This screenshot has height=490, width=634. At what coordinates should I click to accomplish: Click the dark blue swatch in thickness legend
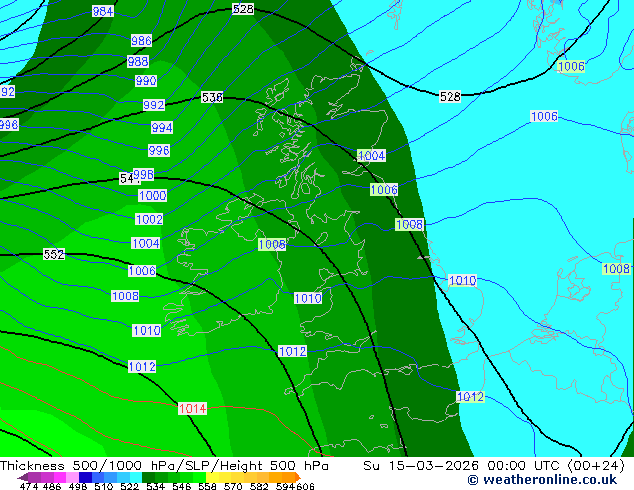click(x=85, y=477)
